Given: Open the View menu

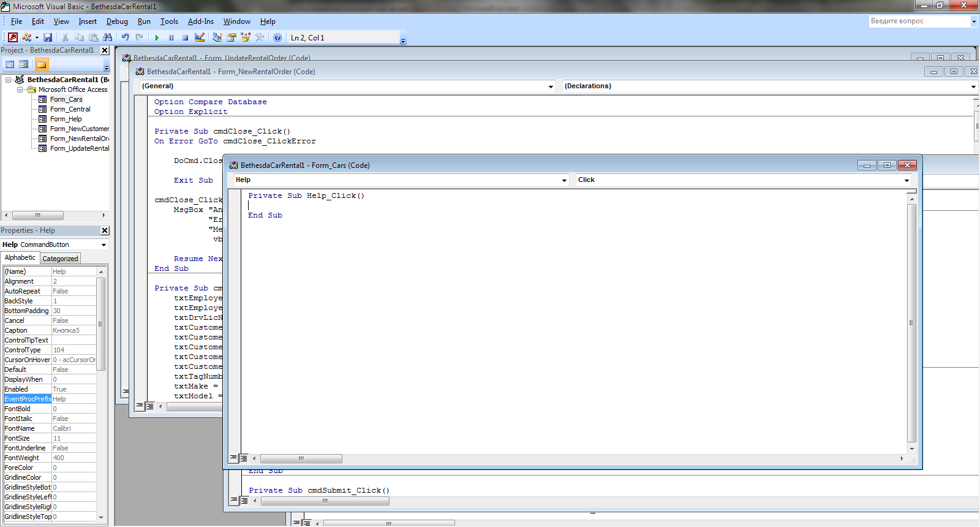Looking at the screenshot, I should pos(61,21).
